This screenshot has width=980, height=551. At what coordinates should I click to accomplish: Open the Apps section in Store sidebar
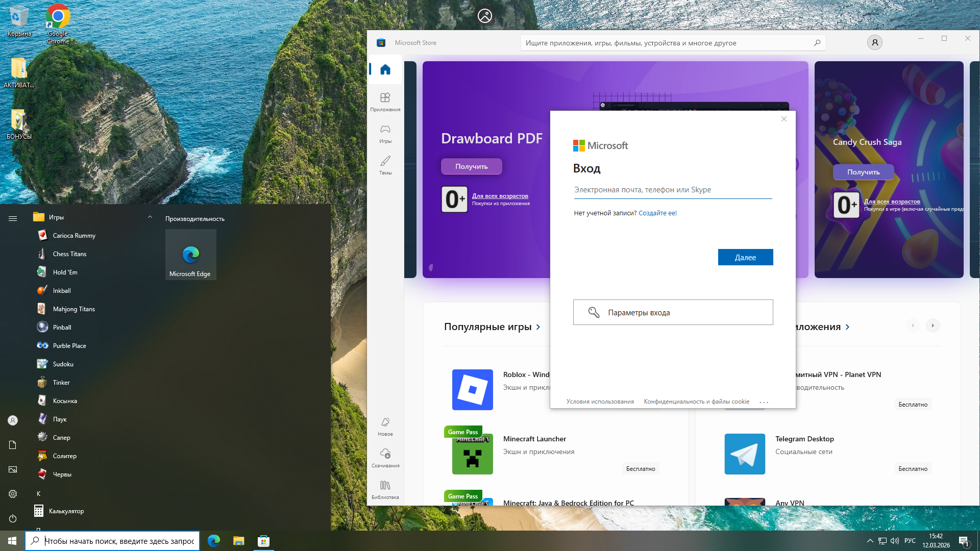tap(385, 101)
